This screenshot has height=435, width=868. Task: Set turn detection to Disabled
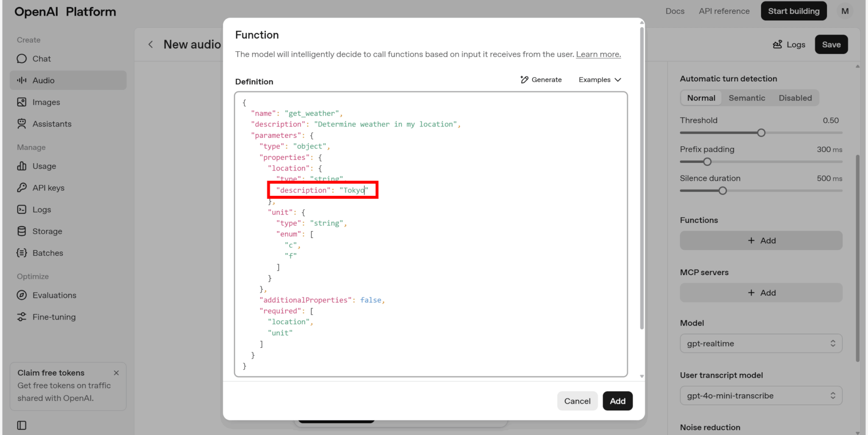[x=795, y=98]
